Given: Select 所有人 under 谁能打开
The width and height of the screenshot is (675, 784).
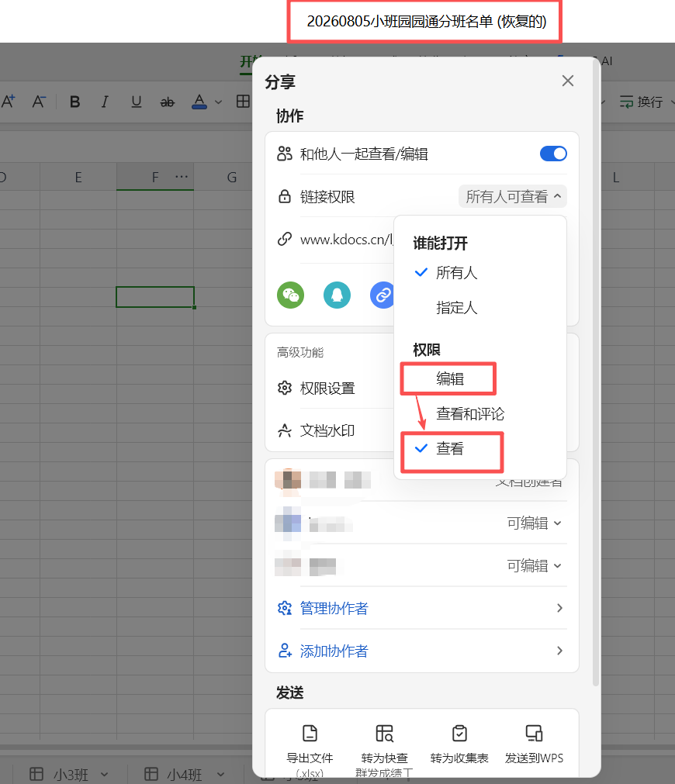Looking at the screenshot, I should pyautogui.click(x=456, y=272).
